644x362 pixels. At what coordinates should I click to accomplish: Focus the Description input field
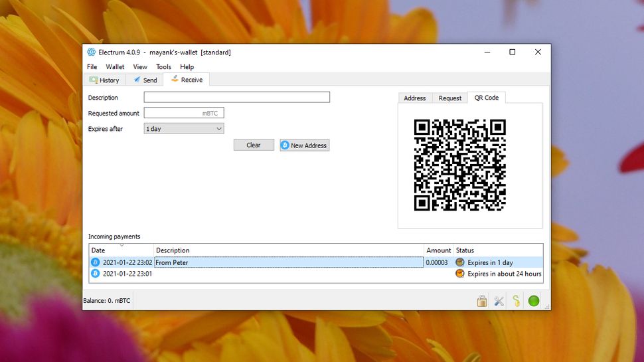click(x=236, y=97)
